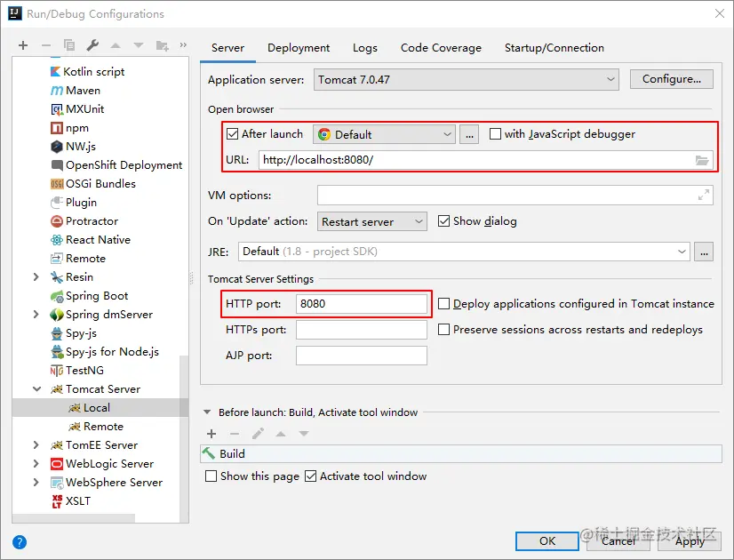
Task: Select Plugin configuration type
Action: (74, 203)
